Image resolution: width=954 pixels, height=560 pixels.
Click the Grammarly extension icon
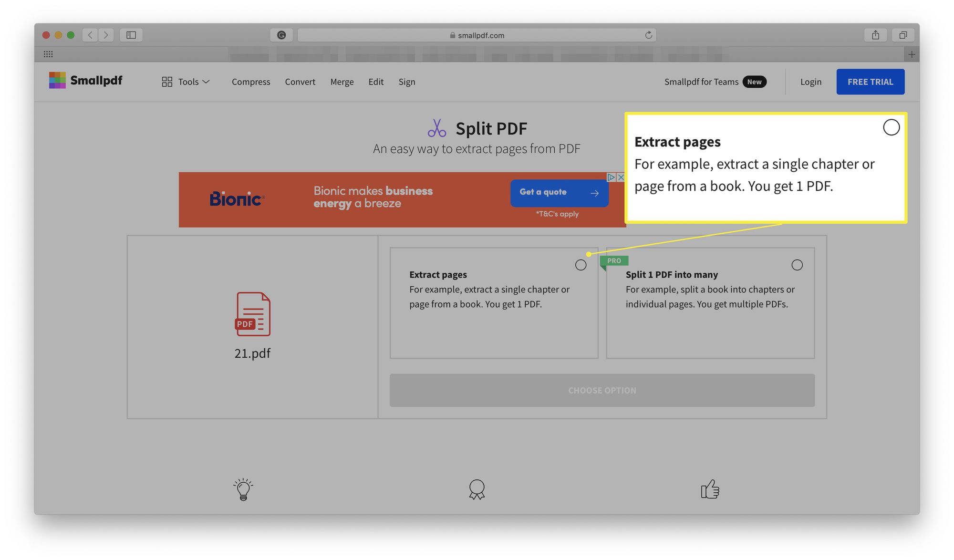tap(281, 35)
